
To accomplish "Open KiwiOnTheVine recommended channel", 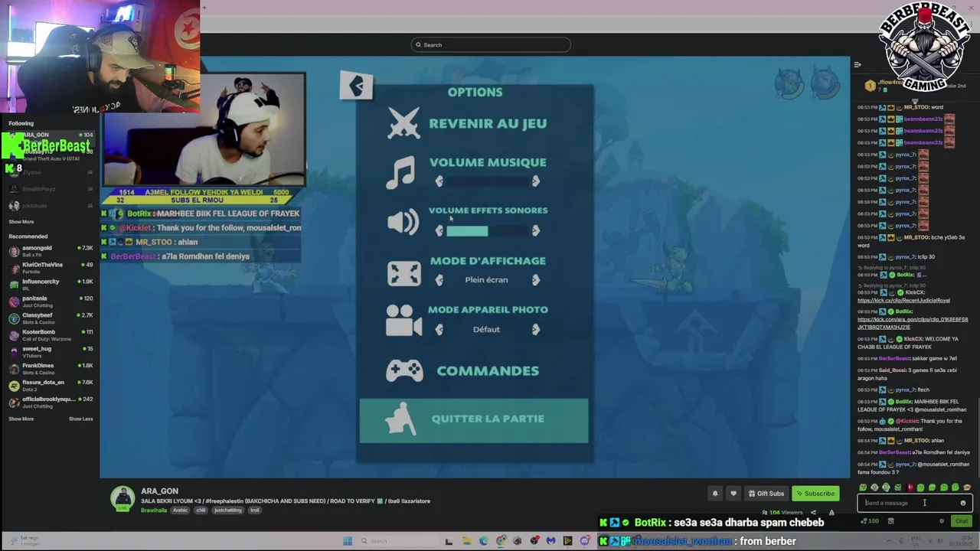I will click(51, 268).
